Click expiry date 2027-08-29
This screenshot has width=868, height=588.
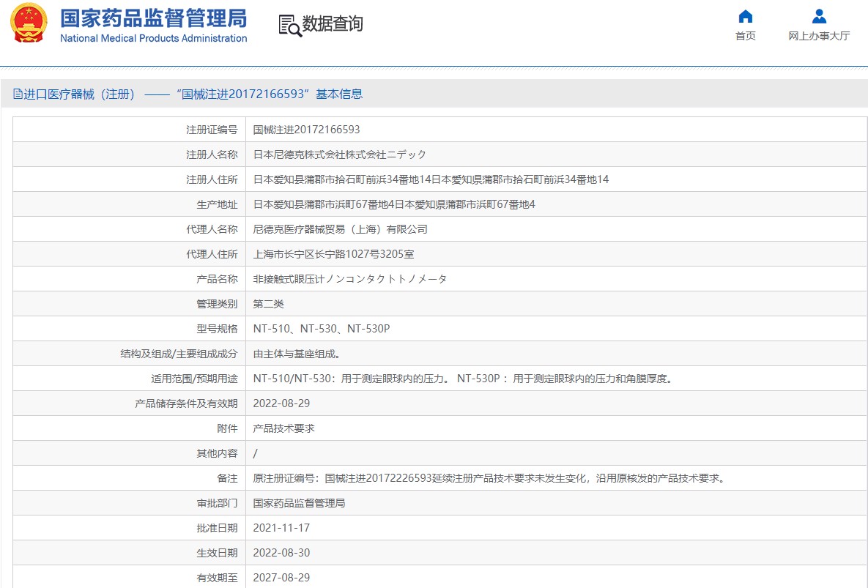click(281, 578)
